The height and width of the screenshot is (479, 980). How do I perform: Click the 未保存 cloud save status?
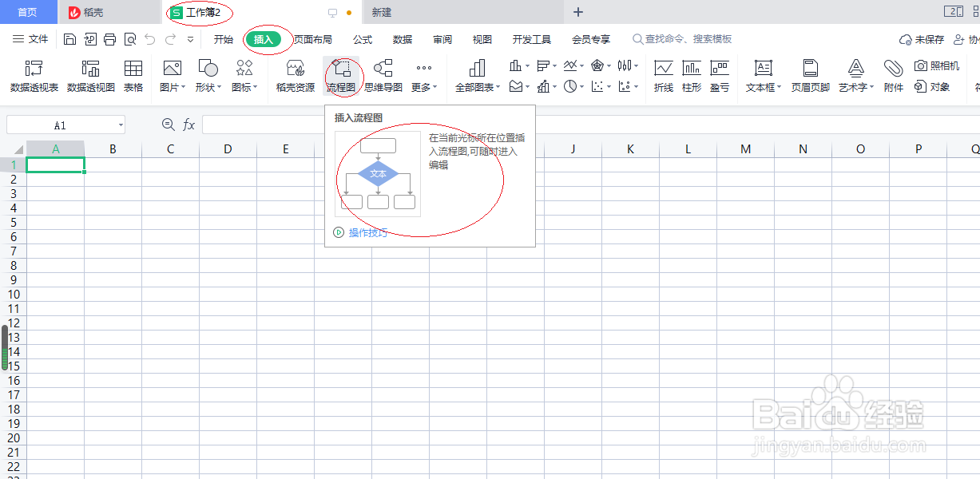pyautogui.click(x=922, y=39)
